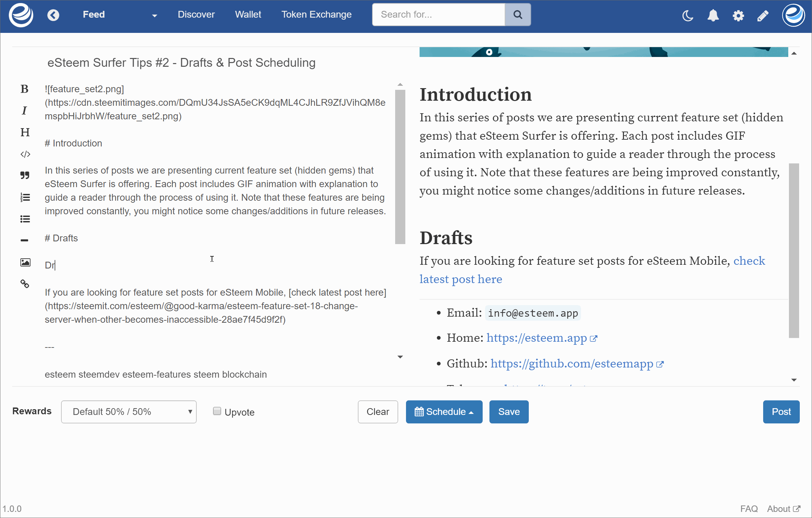The image size is (812, 518).
Task: Click preview scroll-up arrow
Action: click(x=794, y=53)
